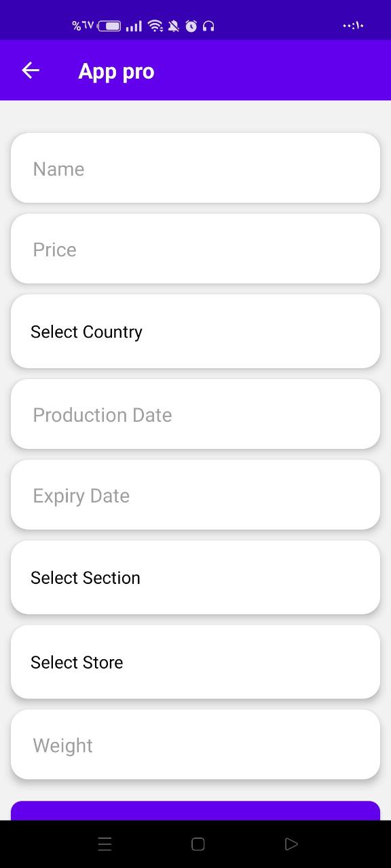The width and height of the screenshot is (391, 868).
Task: Tap the headphones icon in the status bar
Action: pos(209,26)
